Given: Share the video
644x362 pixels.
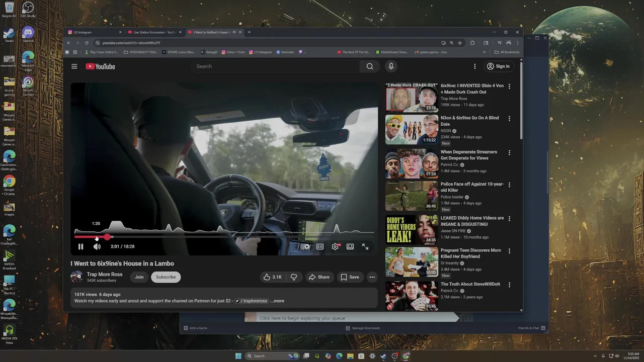Looking at the screenshot, I should (319, 277).
